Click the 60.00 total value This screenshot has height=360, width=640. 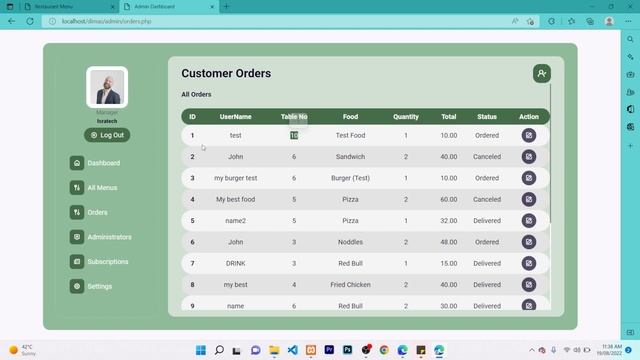(449, 199)
